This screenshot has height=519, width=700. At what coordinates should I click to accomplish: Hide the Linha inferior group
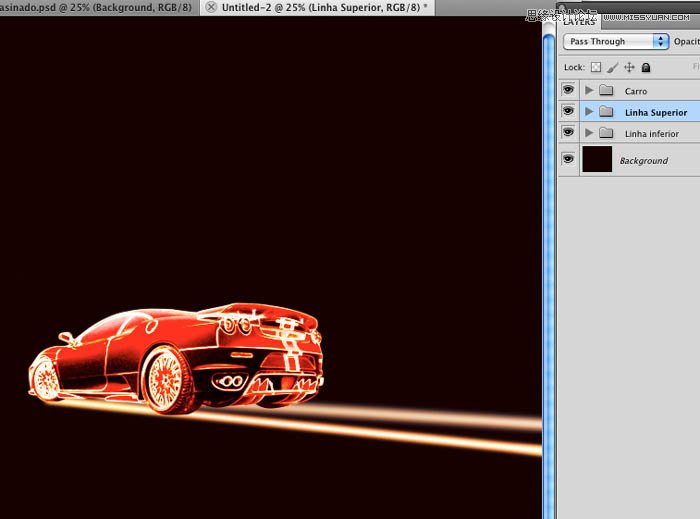tap(568, 132)
